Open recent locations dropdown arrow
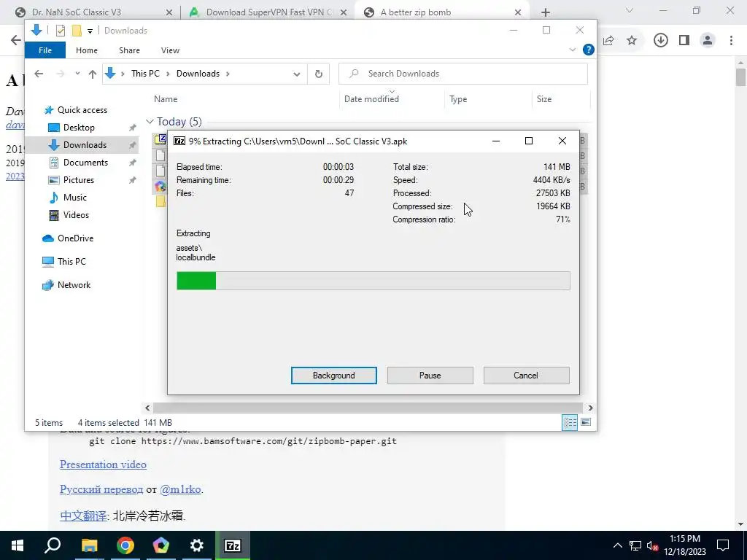Viewport: 747px width, 560px height. [77, 74]
